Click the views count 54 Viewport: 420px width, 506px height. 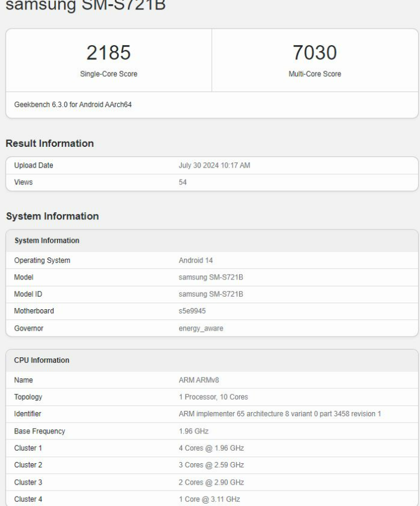click(x=183, y=182)
